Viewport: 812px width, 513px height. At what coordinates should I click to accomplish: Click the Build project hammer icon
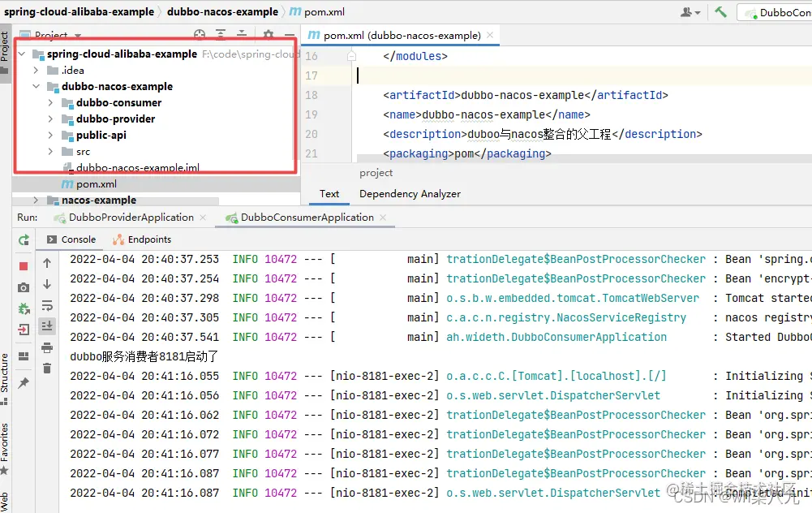click(x=720, y=11)
